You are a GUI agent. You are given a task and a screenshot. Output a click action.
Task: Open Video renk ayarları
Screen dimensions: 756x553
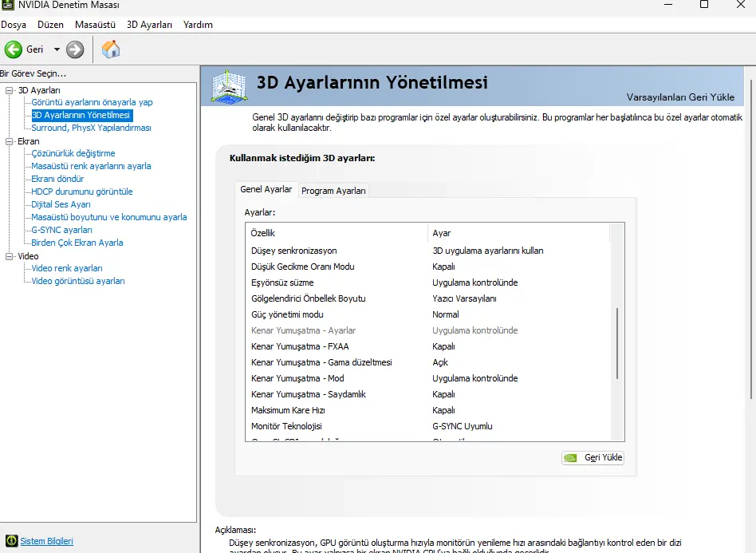click(66, 268)
